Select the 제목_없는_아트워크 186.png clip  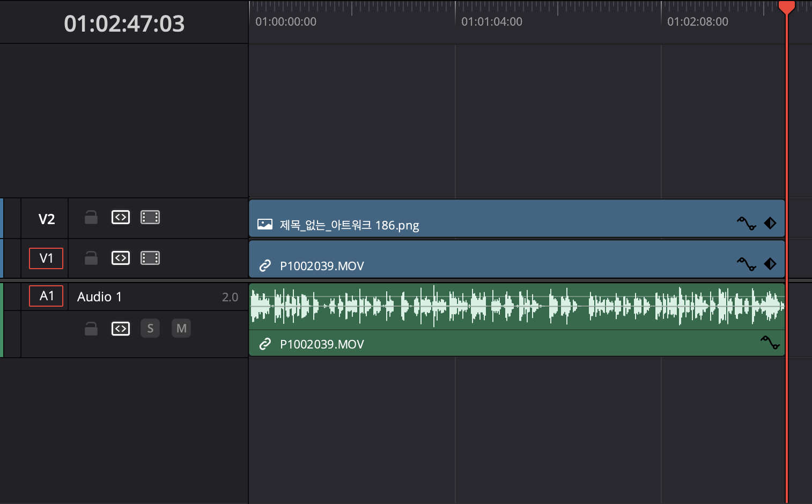(516, 218)
